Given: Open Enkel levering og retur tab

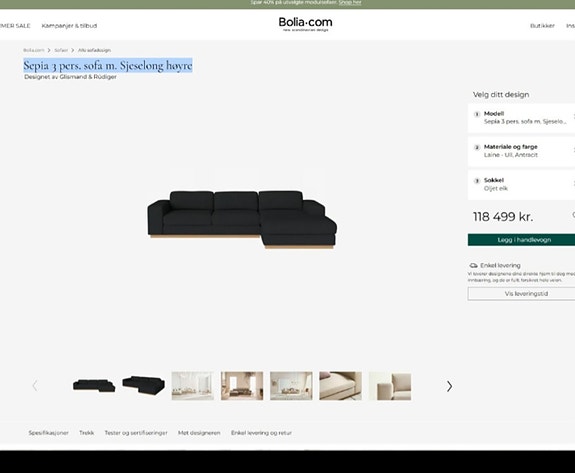Looking at the screenshot, I should [261, 433].
